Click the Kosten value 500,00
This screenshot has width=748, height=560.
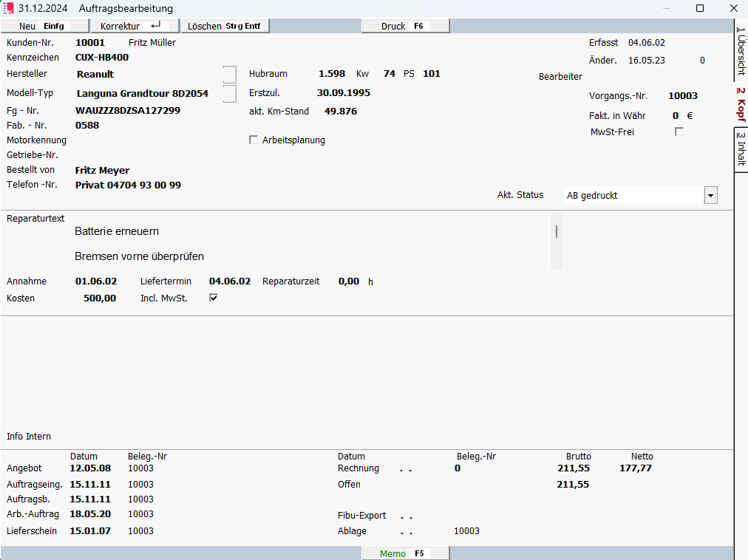coord(100,298)
